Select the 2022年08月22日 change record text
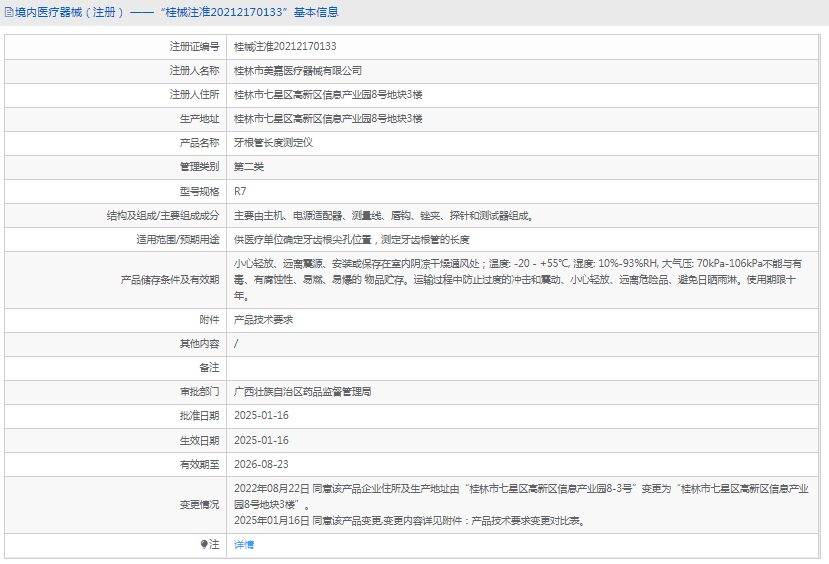The width and height of the screenshot is (829, 564). [521, 497]
